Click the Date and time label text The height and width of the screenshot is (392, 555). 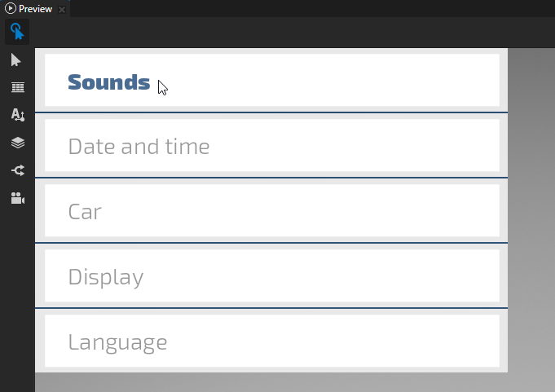coord(139,147)
